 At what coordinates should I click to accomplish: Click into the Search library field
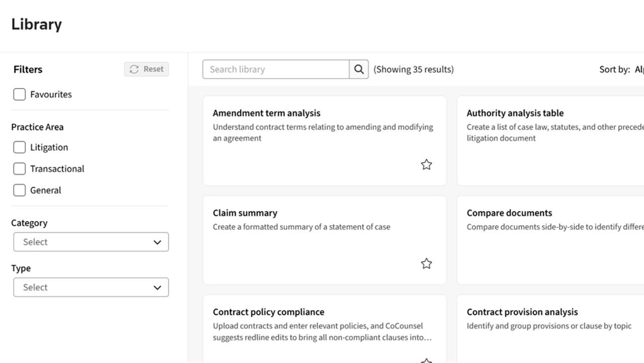[276, 69]
